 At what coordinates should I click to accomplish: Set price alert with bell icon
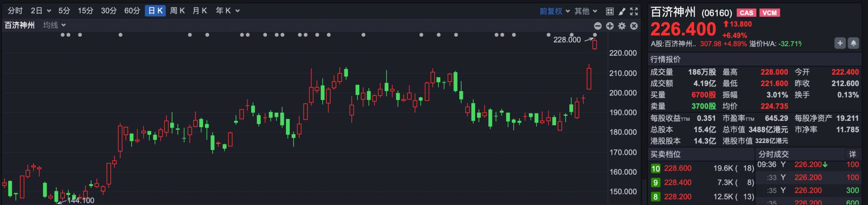coord(853,43)
